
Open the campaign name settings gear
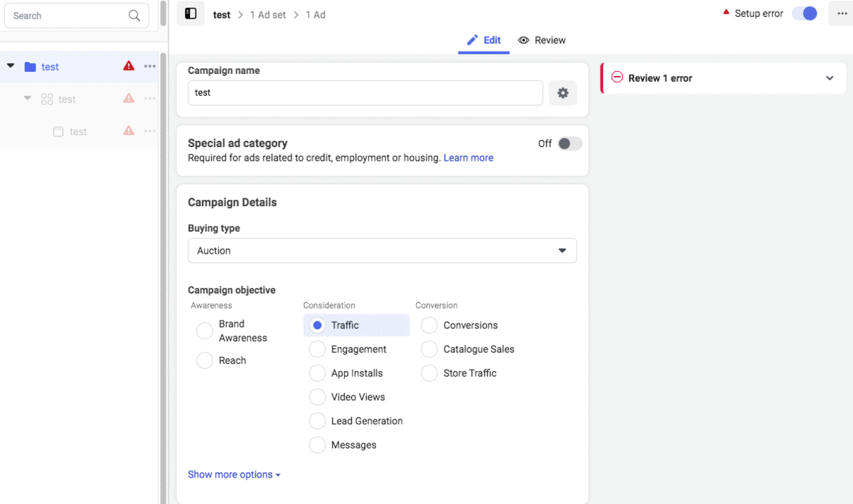[563, 93]
